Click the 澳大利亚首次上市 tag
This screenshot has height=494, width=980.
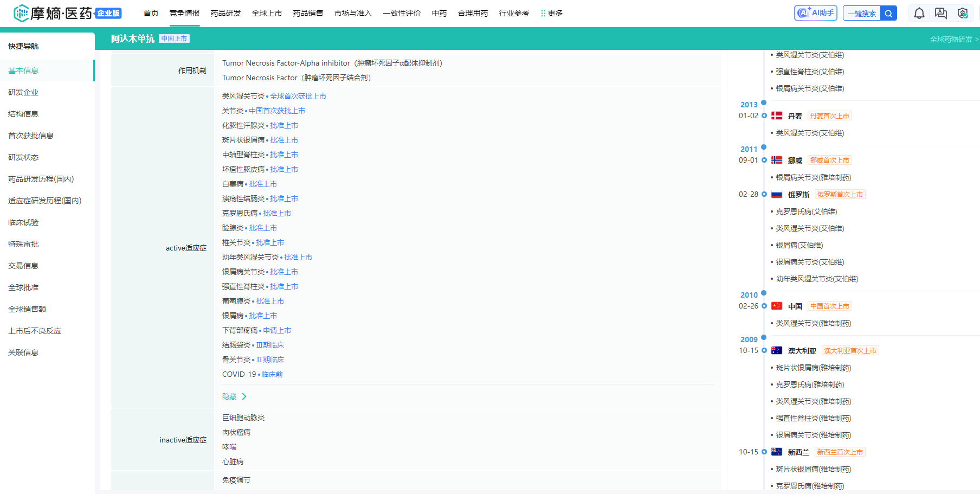click(850, 350)
